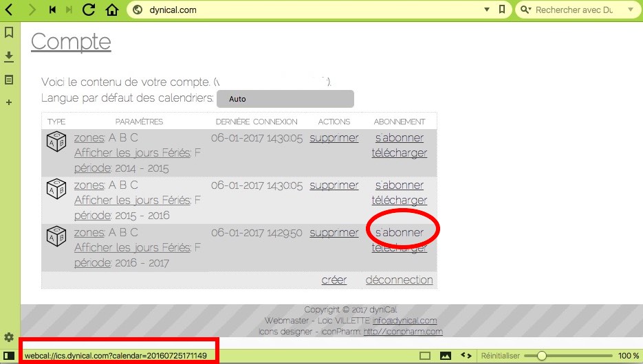Screen dimensions: 643x364
Task: Open browser settings via gear icon
Action: (9, 337)
